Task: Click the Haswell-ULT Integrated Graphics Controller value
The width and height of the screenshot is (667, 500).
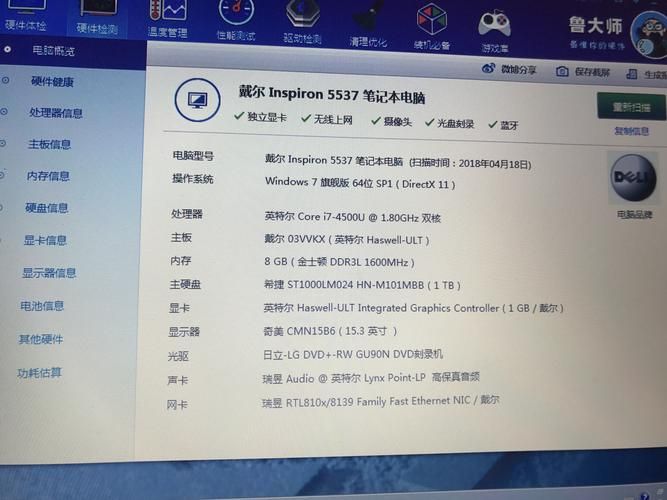Action: tap(413, 308)
